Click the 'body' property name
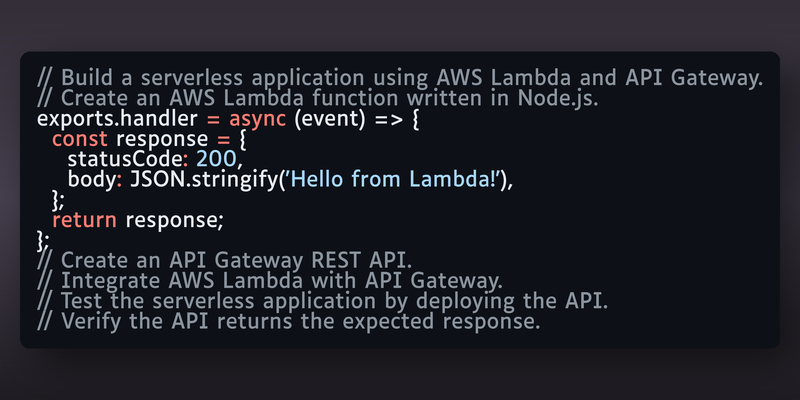This screenshot has height=400, width=800. (x=92, y=180)
